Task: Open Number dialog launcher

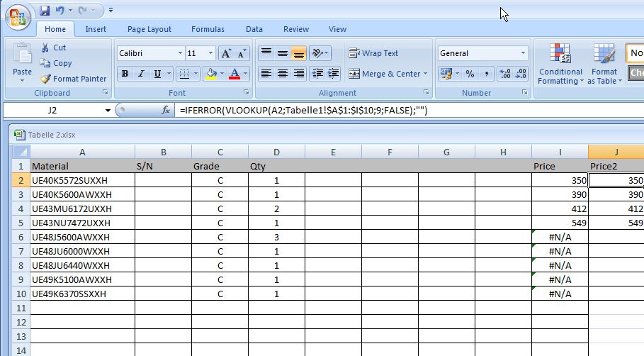Action: point(524,93)
